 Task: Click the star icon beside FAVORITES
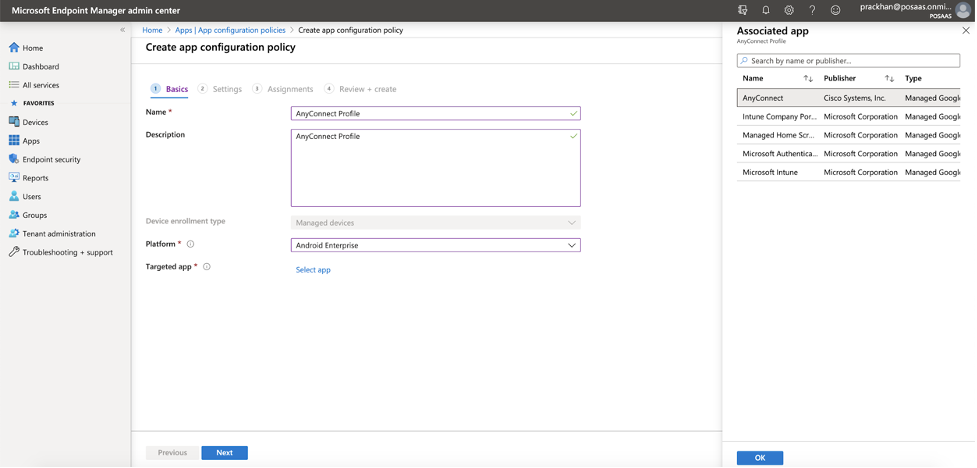(x=14, y=103)
